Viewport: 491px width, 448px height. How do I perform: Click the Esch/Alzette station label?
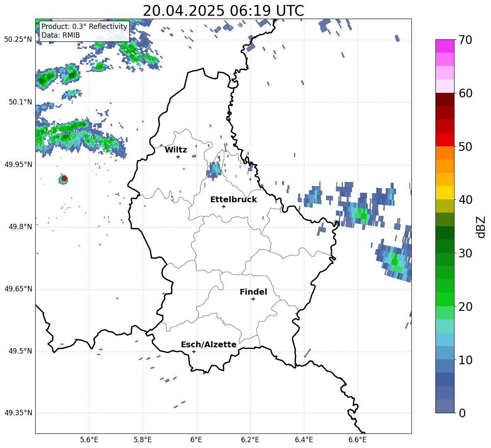click(x=209, y=344)
